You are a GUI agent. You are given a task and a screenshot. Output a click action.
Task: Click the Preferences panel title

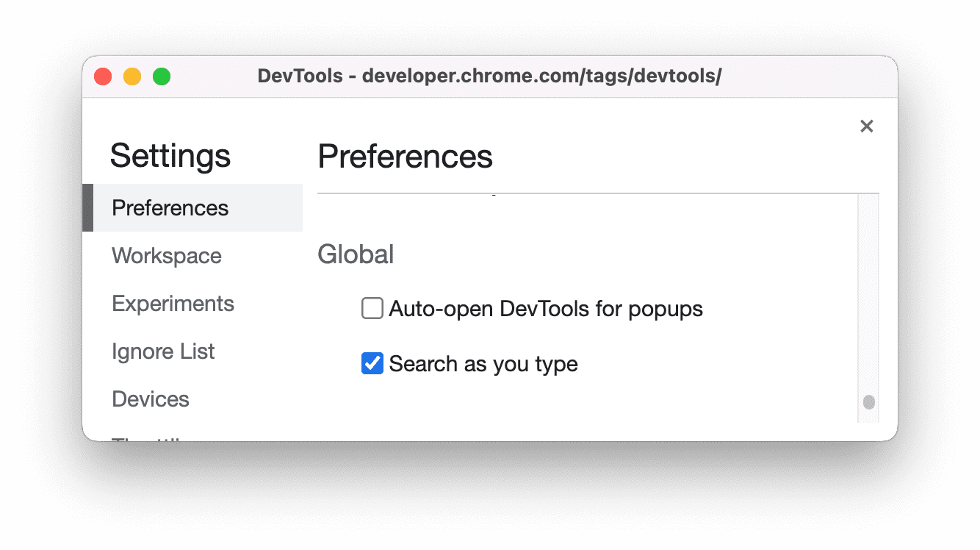pos(405,156)
